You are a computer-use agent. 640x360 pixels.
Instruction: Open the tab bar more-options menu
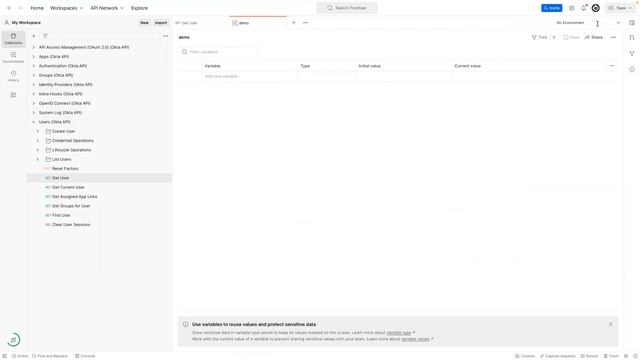click(306, 23)
